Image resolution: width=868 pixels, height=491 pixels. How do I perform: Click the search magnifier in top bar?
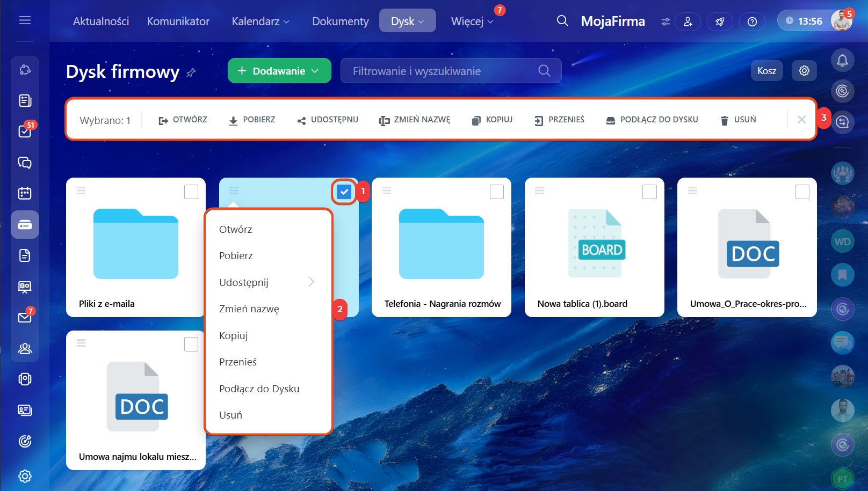tap(562, 21)
